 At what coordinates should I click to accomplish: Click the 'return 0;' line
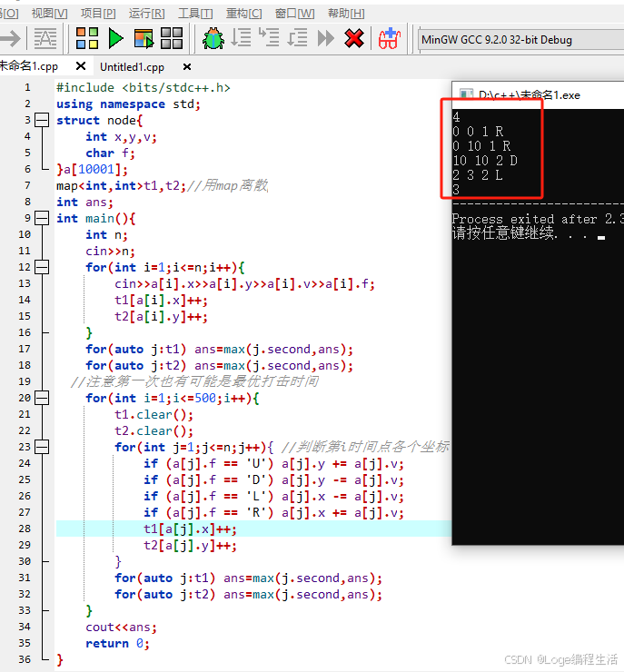pyautogui.click(x=117, y=643)
